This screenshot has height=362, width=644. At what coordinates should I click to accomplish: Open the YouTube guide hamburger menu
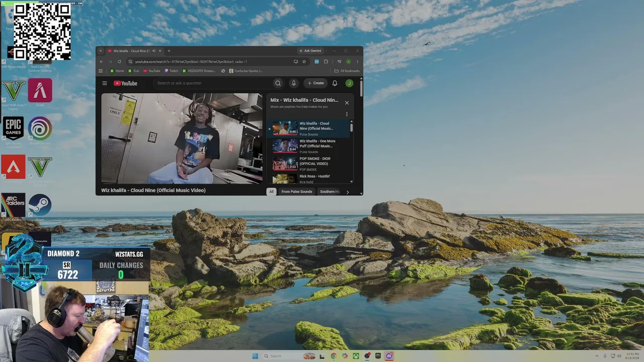[x=105, y=83]
